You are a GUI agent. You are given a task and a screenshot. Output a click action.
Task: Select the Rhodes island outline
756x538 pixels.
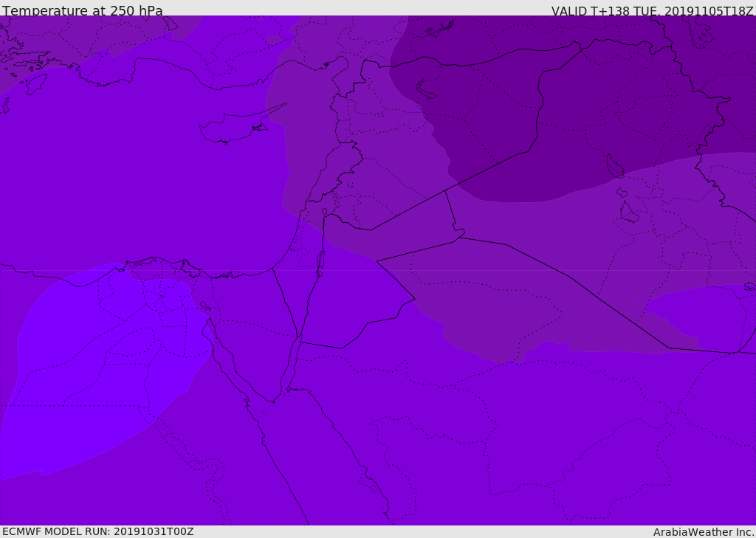tap(35, 83)
